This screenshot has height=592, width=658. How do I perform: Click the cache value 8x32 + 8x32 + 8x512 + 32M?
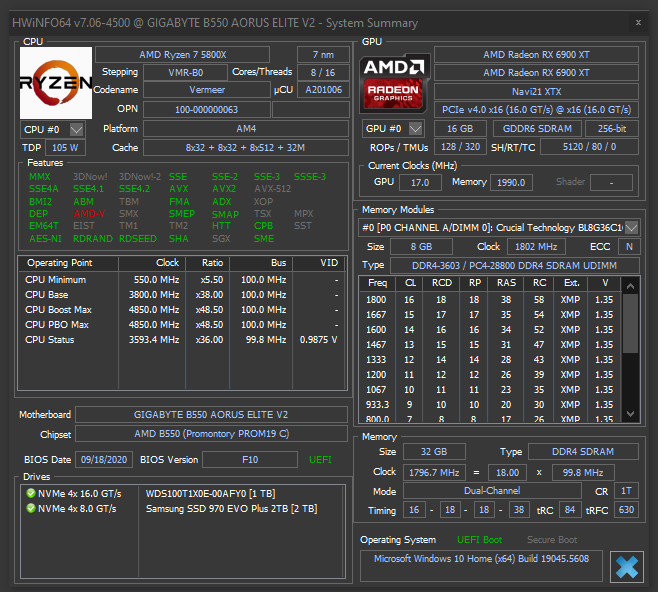click(x=246, y=148)
